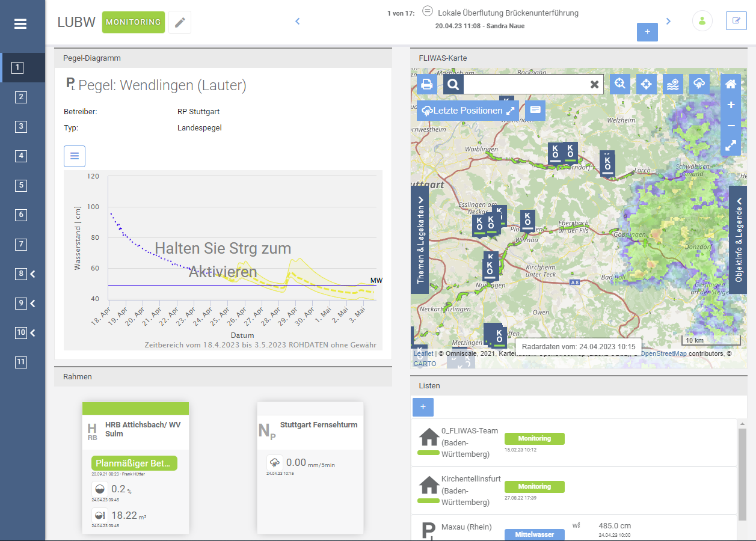Open the map message note icon
Image resolution: width=756 pixels, height=541 pixels.
click(x=535, y=111)
